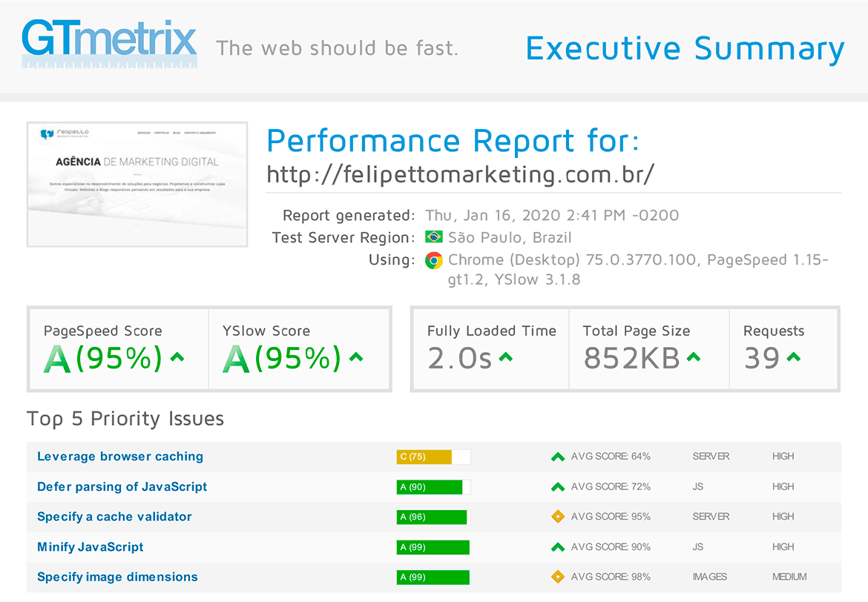Open the Leverage browser caching issue
The width and height of the screenshot is (868, 602).
coord(119,457)
